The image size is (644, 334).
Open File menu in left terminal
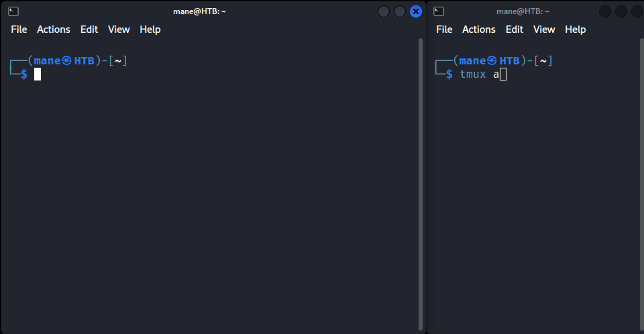[x=19, y=30]
